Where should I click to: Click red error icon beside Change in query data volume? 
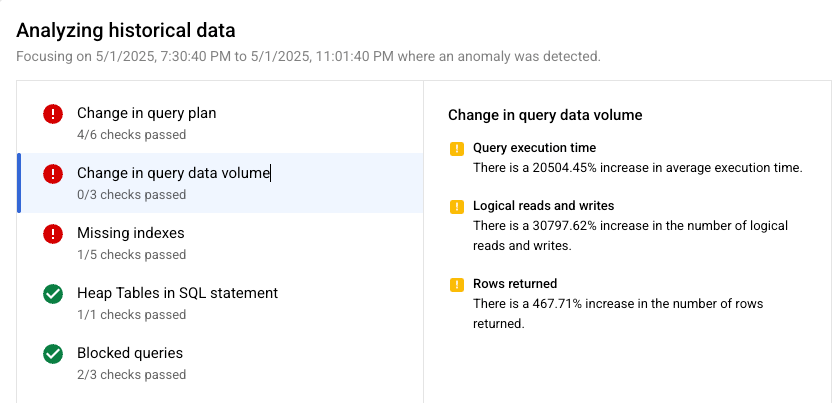53,174
